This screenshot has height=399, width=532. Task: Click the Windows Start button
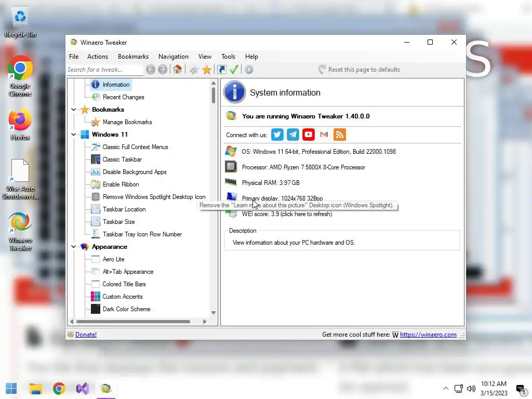(11, 389)
